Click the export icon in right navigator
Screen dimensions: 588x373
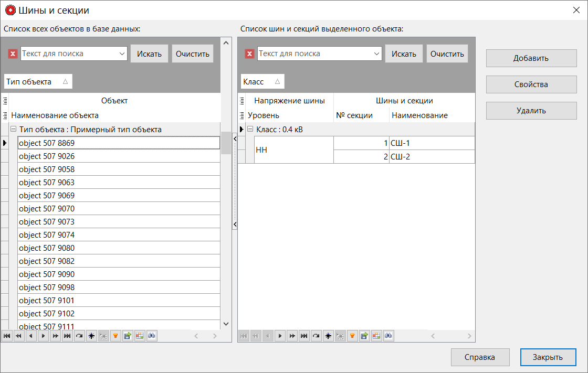point(364,336)
